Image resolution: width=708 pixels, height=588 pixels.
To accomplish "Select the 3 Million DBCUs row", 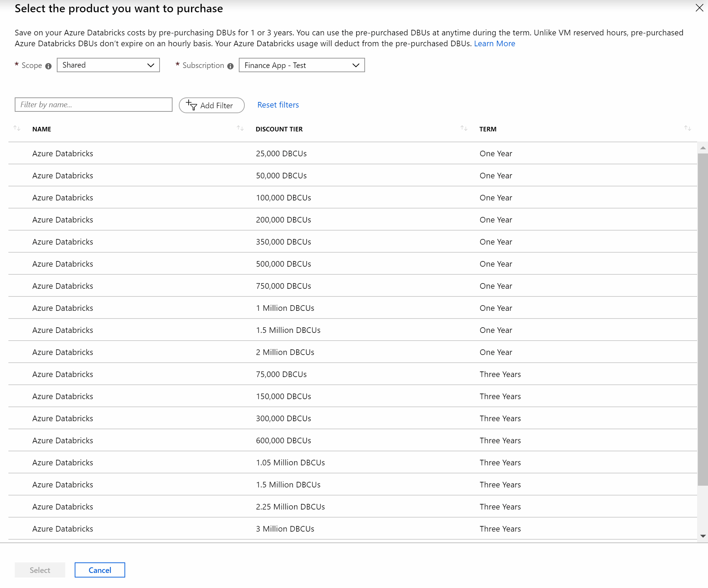I will point(353,529).
